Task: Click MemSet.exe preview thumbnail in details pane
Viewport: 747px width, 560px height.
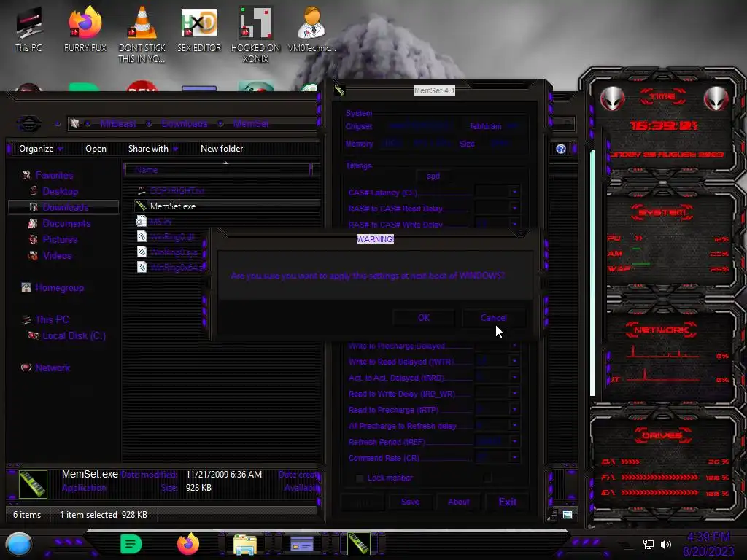Action: pos(33,484)
